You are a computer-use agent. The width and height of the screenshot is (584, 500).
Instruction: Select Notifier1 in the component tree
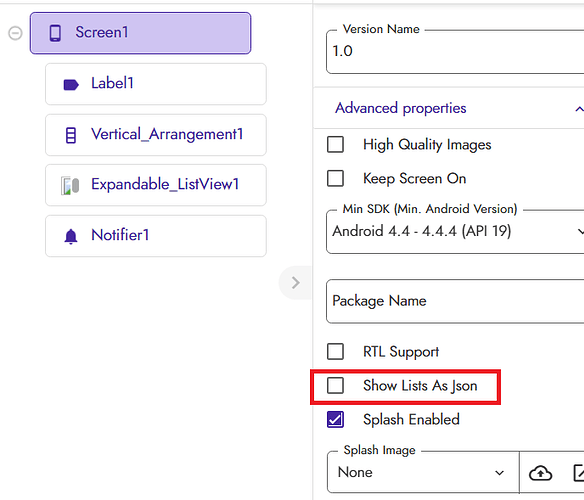click(156, 236)
